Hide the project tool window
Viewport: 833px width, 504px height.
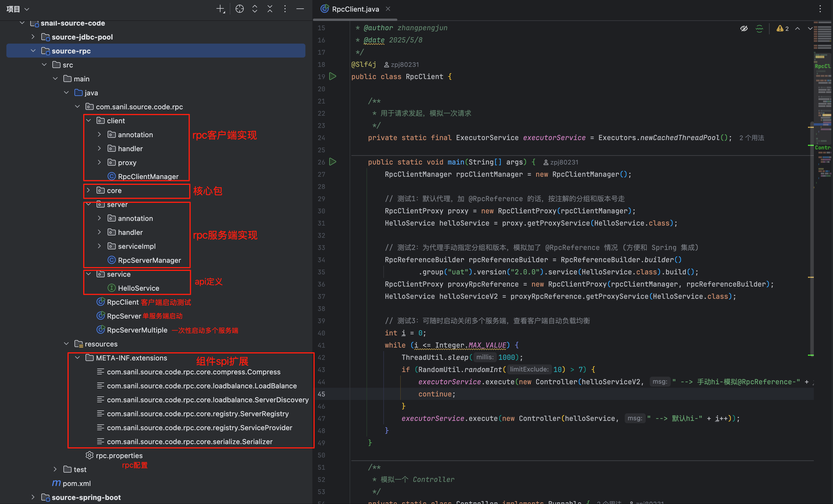tap(300, 9)
